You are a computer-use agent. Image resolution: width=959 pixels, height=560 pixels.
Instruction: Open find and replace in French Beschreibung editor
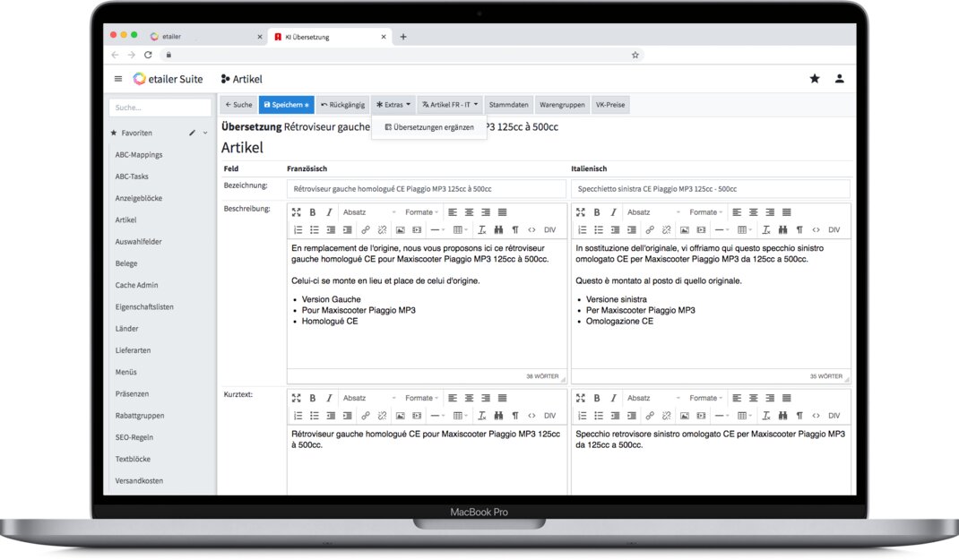pos(498,229)
